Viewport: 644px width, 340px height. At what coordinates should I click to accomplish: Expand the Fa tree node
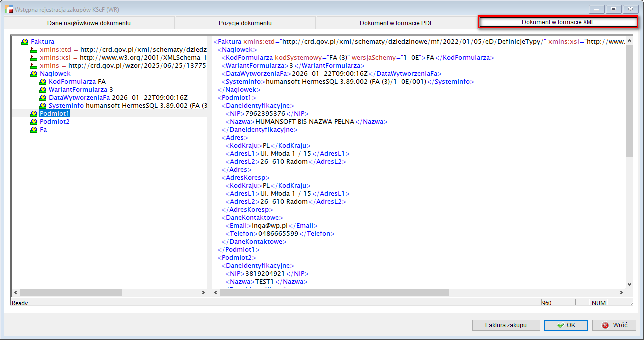(x=25, y=130)
